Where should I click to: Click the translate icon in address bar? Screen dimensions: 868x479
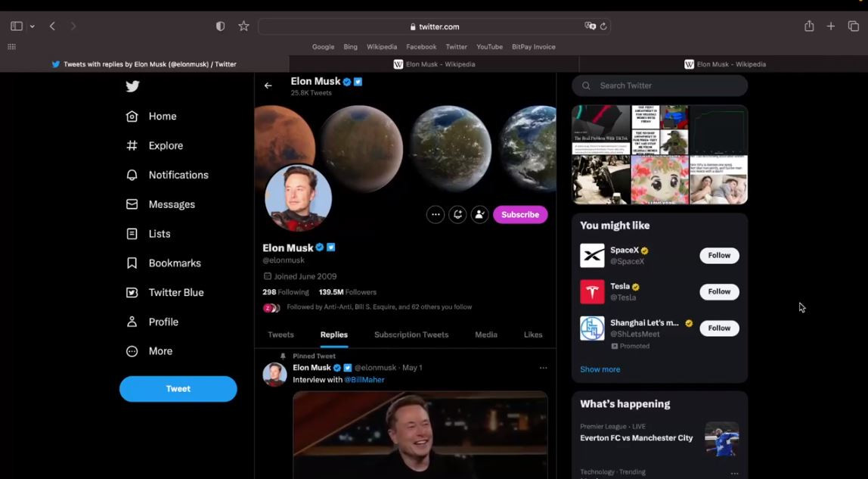point(590,26)
